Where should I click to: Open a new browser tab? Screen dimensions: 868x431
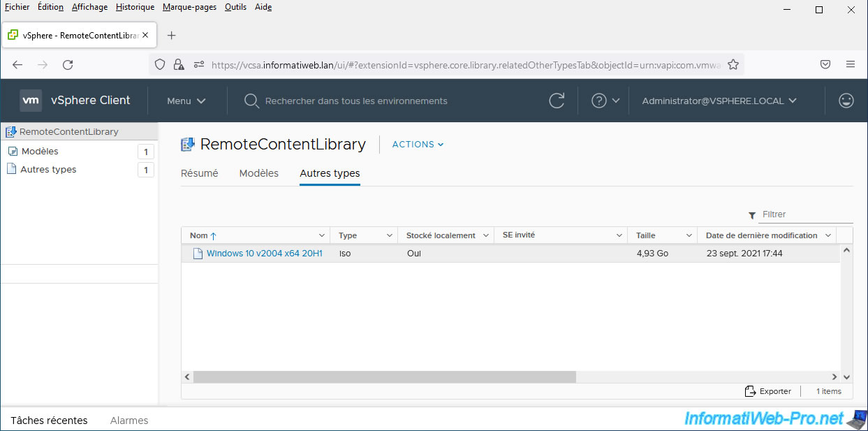coord(172,35)
